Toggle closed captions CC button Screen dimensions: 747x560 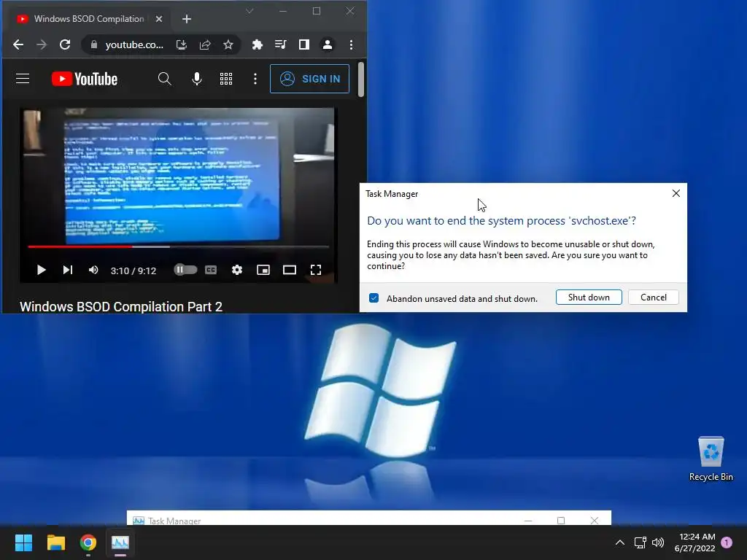[211, 270]
